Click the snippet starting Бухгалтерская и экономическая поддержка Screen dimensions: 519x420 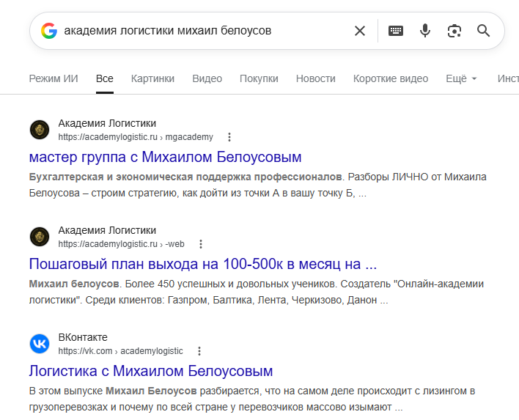(x=258, y=185)
